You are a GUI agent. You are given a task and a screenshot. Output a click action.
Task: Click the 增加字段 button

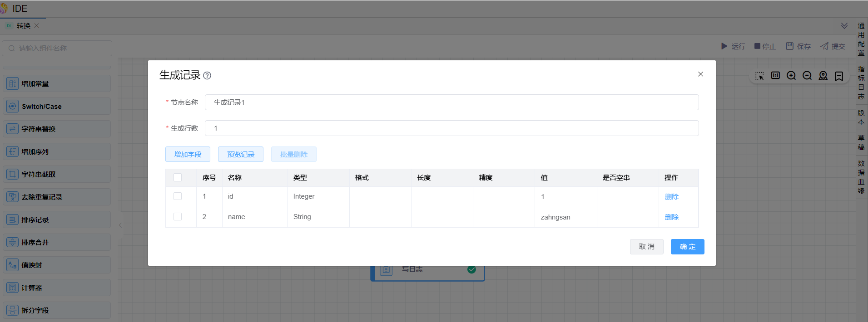188,154
